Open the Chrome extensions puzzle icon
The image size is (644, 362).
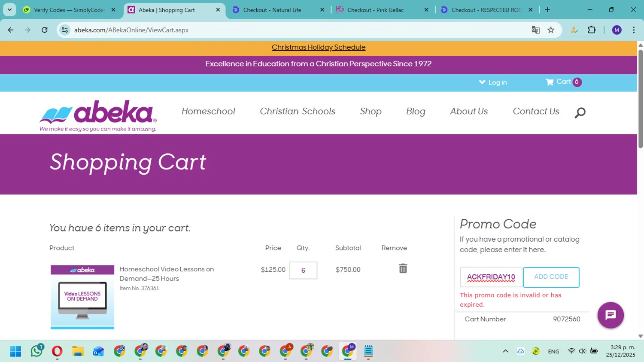592,30
